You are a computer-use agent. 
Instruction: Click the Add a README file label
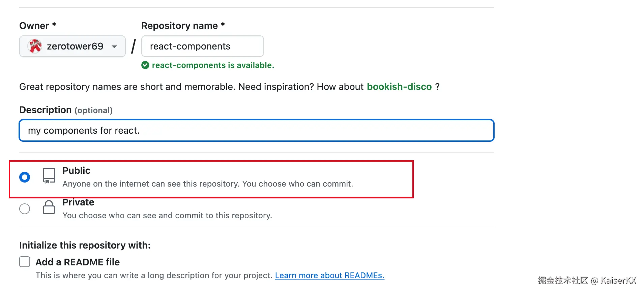tap(78, 262)
